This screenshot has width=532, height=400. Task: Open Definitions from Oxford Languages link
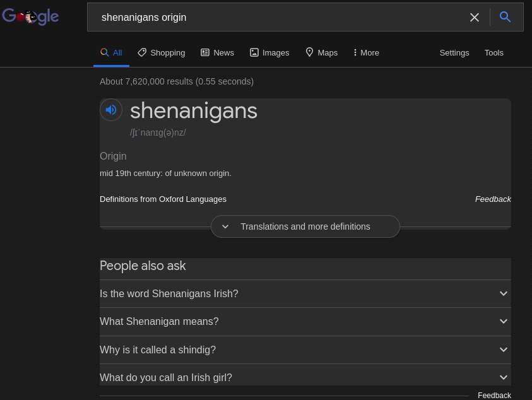163,199
